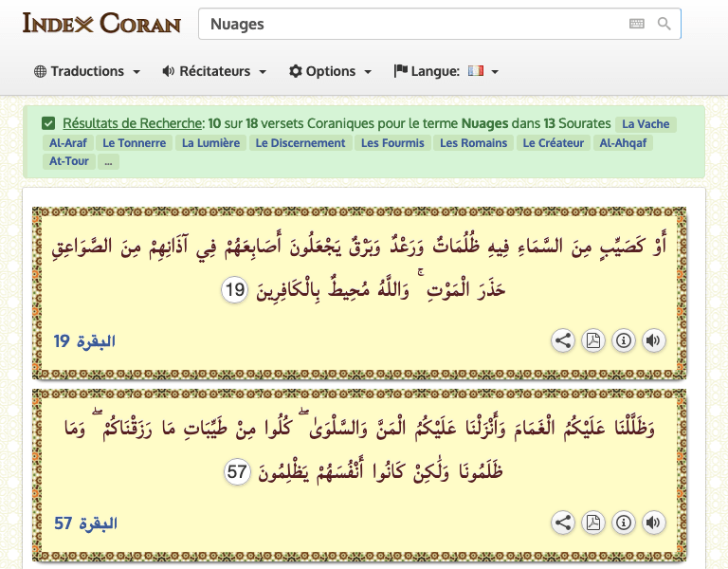Open the Langue selector with French flag
728x569 pixels.
(x=446, y=71)
